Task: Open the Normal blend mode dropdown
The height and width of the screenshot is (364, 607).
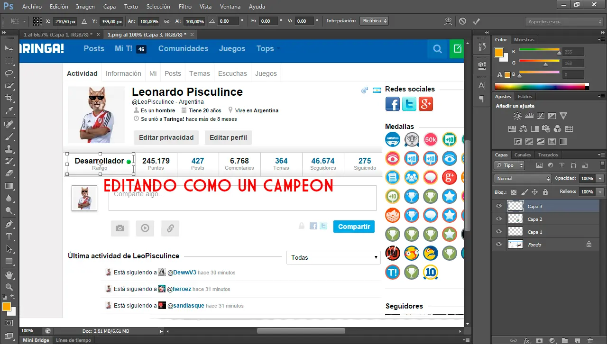Action: click(522, 179)
